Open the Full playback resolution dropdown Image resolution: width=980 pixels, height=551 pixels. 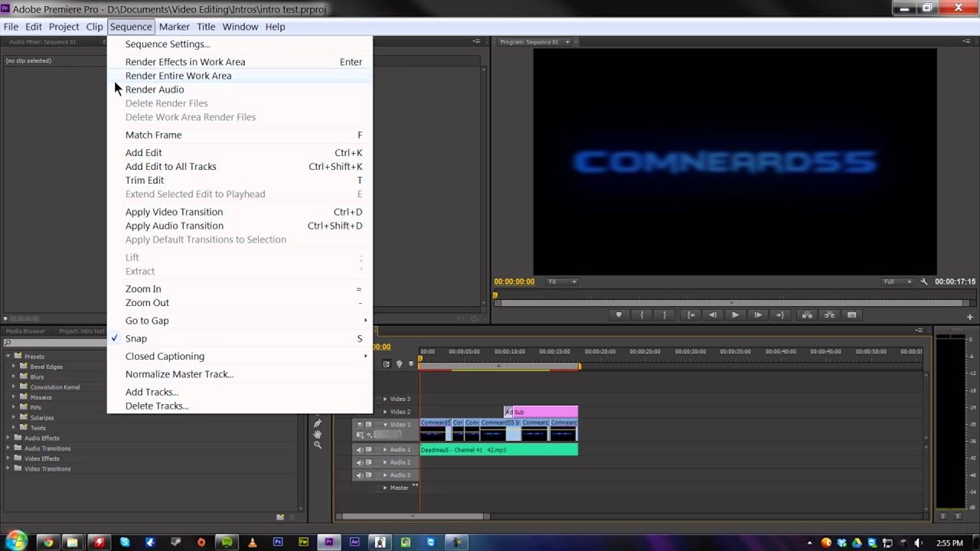coord(897,282)
